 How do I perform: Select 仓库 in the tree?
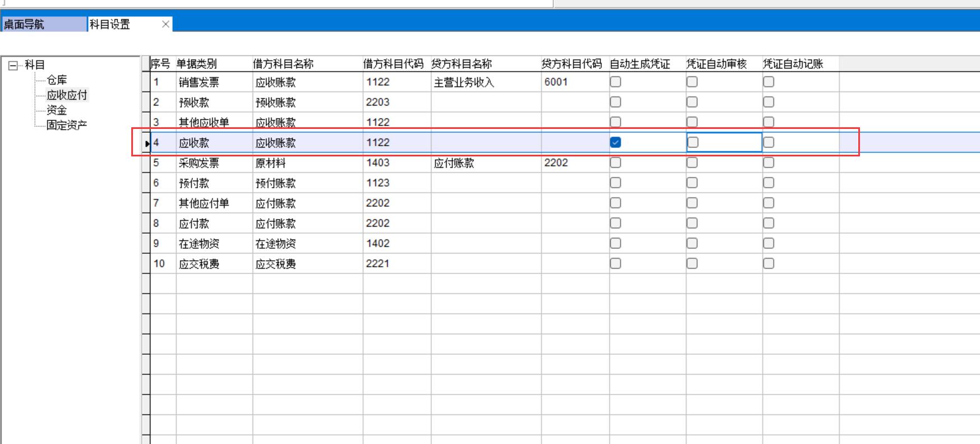click(x=57, y=80)
